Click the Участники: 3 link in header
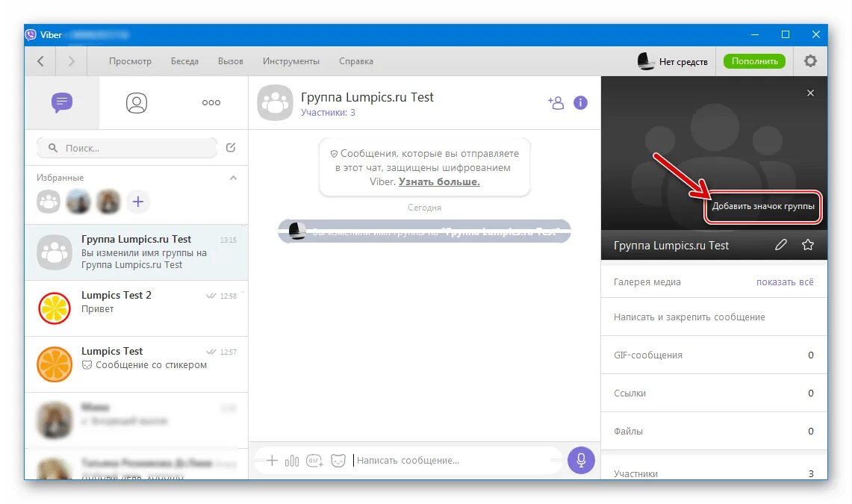The width and height of the screenshot is (852, 504). pyautogui.click(x=328, y=113)
